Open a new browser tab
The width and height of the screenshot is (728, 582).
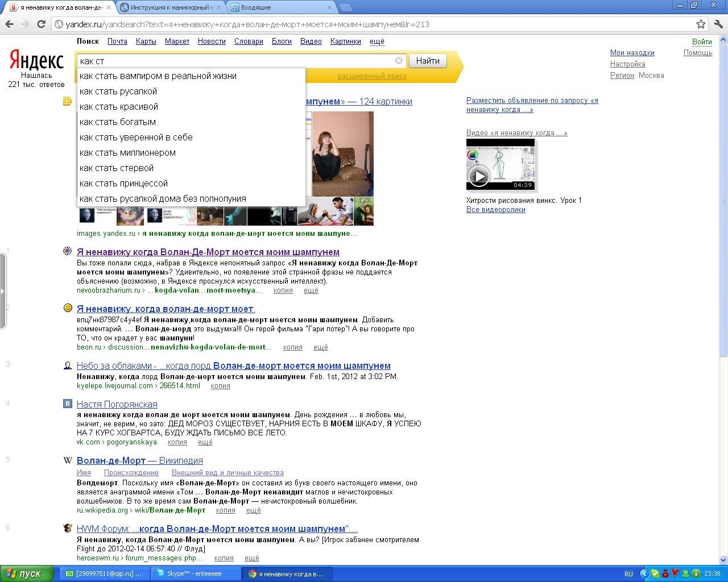(x=345, y=7)
